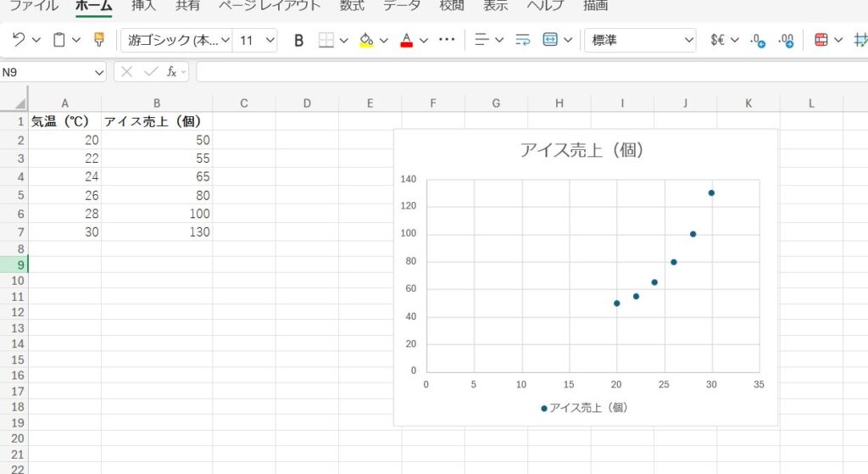
Task: Switch to the ページレイアウト tab
Action: (270, 6)
